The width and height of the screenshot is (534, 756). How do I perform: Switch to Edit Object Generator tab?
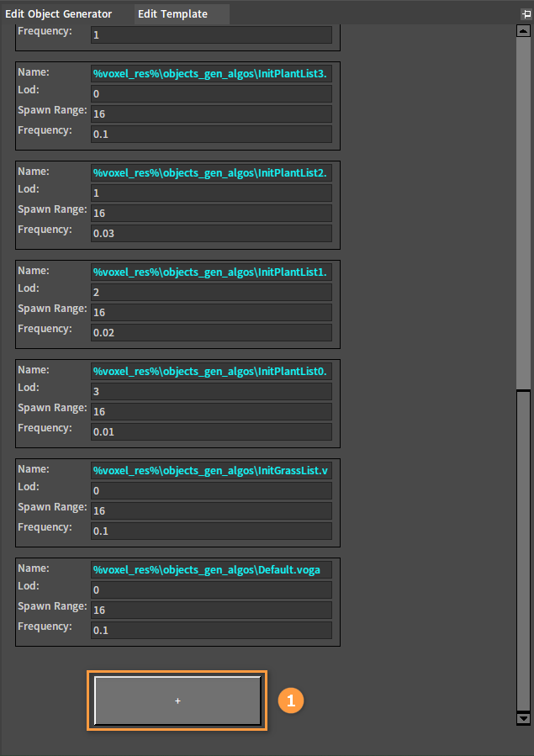coord(58,14)
